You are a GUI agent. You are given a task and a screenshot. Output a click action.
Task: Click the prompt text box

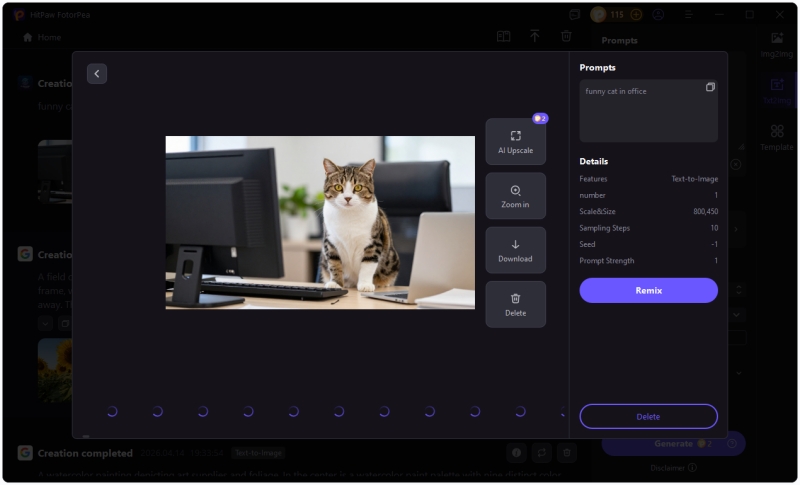(x=648, y=111)
